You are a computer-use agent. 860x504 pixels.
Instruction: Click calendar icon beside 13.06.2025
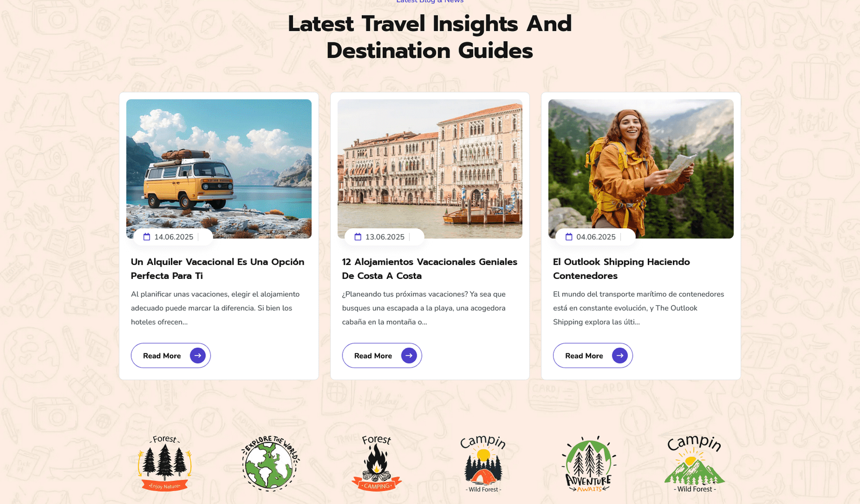pos(358,237)
